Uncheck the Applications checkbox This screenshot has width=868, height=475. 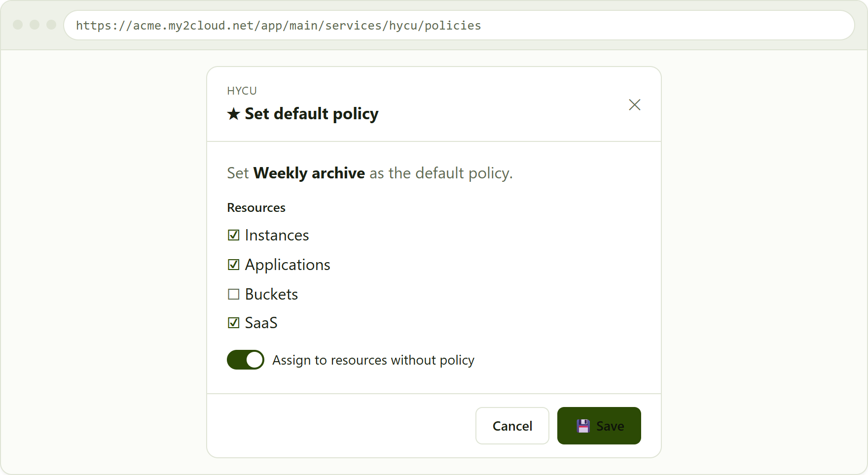(x=234, y=265)
